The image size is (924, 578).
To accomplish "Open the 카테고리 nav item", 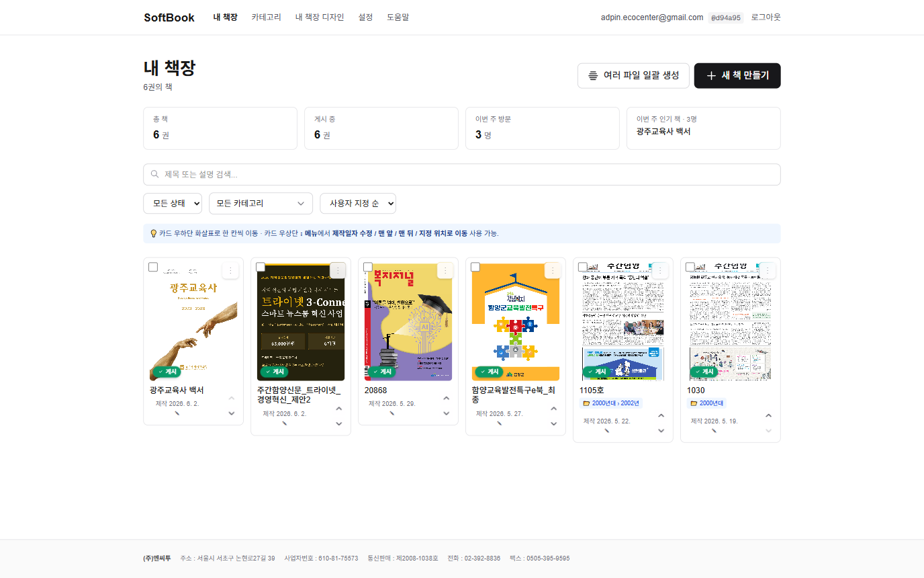I will [266, 17].
